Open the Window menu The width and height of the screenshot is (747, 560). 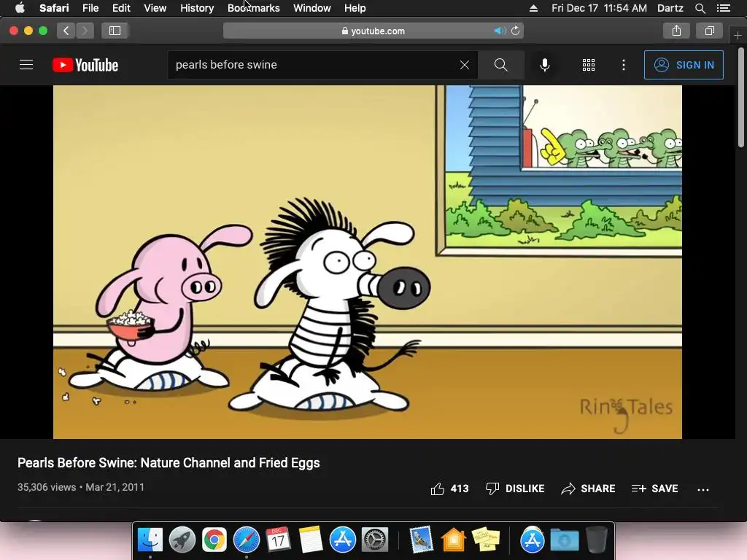[x=312, y=8]
